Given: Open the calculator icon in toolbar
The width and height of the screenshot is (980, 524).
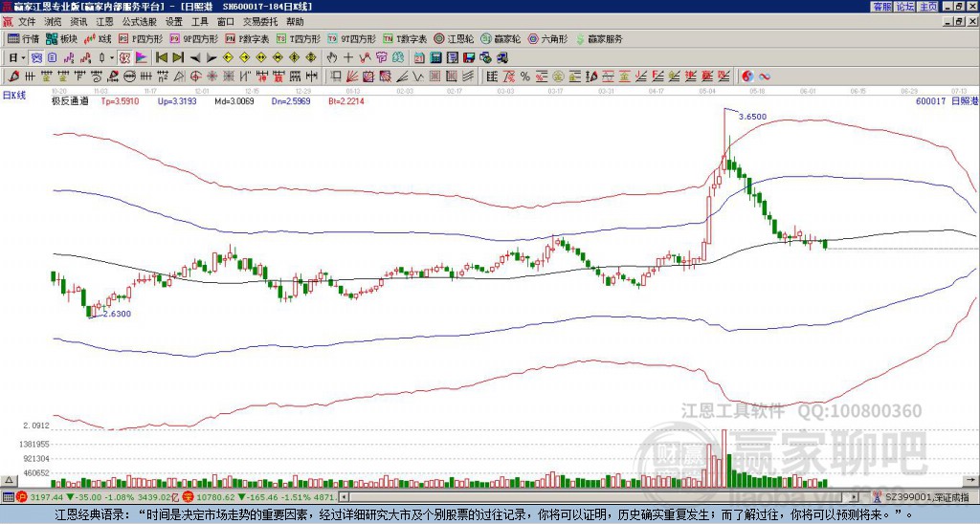Looking at the screenshot, I should point(435,58).
